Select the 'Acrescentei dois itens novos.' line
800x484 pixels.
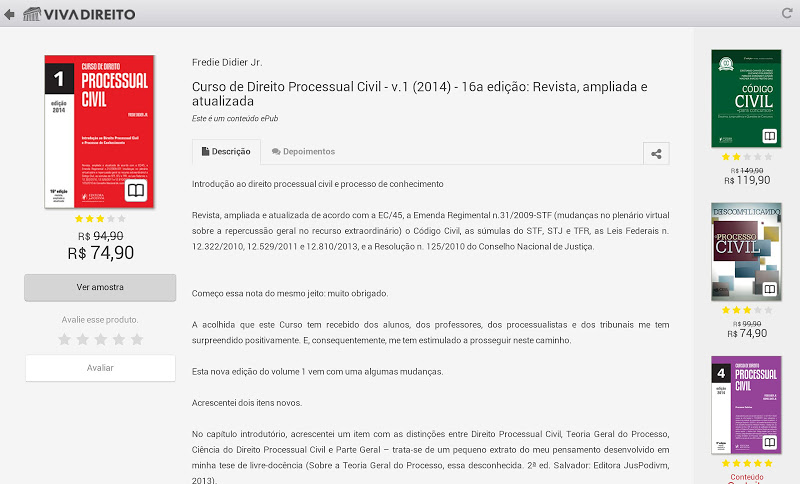pyautogui.click(x=247, y=403)
